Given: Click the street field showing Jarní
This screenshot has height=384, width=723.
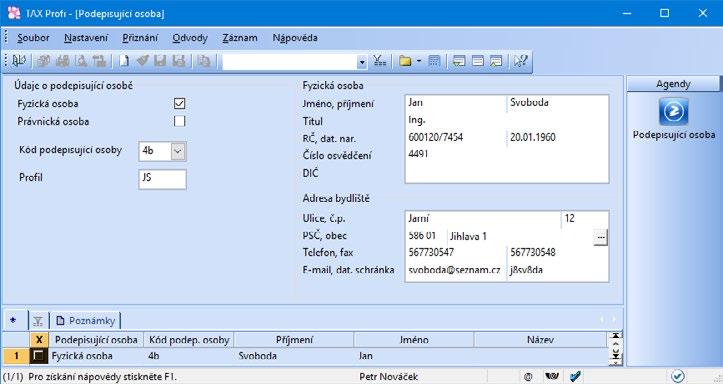Looking at the screenshot, I should [483, 219].
